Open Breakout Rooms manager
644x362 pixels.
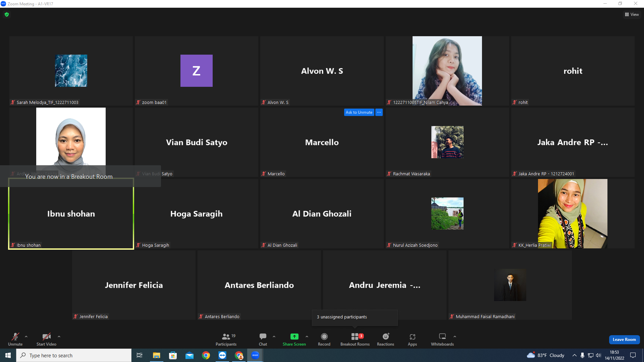[x=355, y=339]
